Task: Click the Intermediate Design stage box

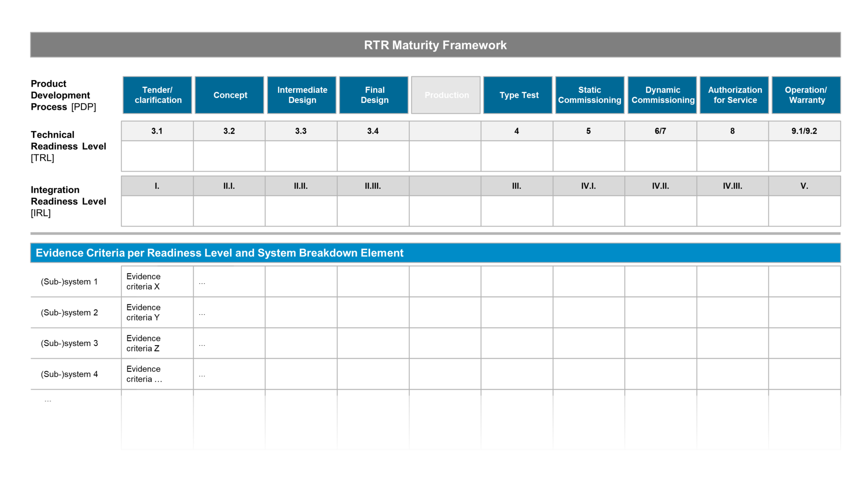Action: pyautogui.click(x=301, y=95)
